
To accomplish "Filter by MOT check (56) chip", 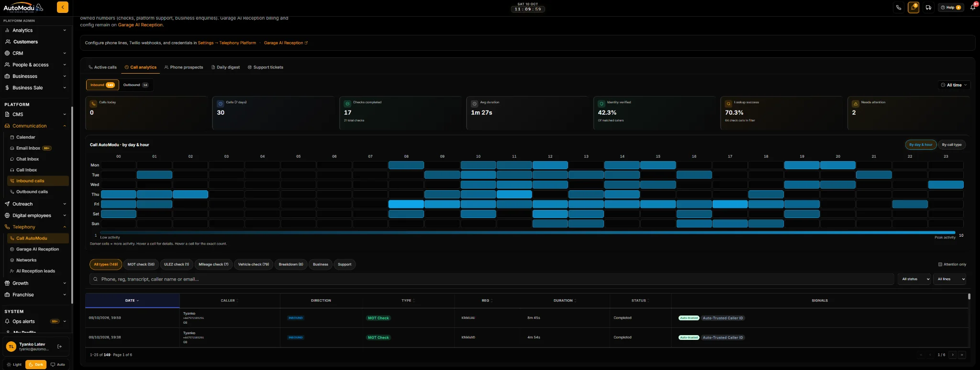I will (141, 264).
